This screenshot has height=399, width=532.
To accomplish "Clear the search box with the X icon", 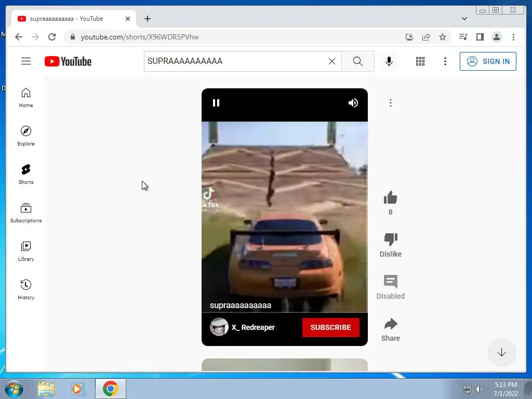I will coord(332,61).
